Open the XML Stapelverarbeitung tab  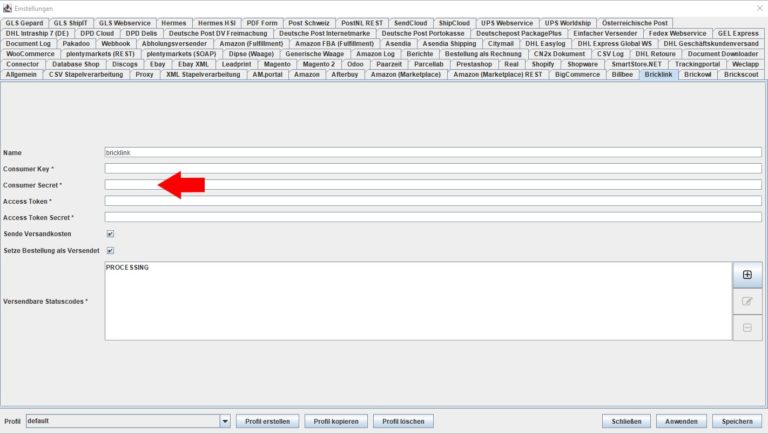[x=203, y=74]
